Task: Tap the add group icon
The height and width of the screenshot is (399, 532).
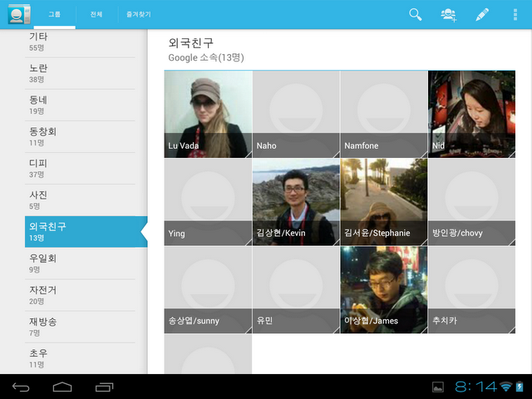Action: pyautogui.click(x=449, y=15)
